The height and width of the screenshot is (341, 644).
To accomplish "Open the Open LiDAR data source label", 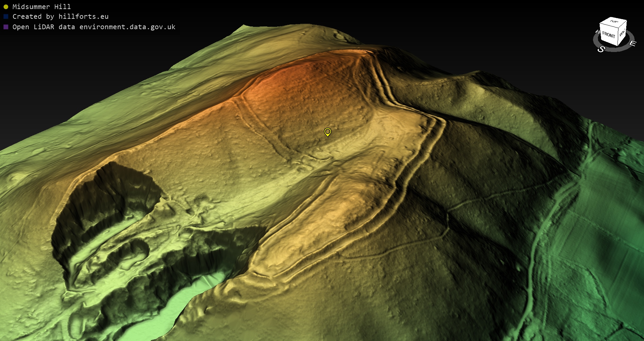I will click(x=94, y=27).
